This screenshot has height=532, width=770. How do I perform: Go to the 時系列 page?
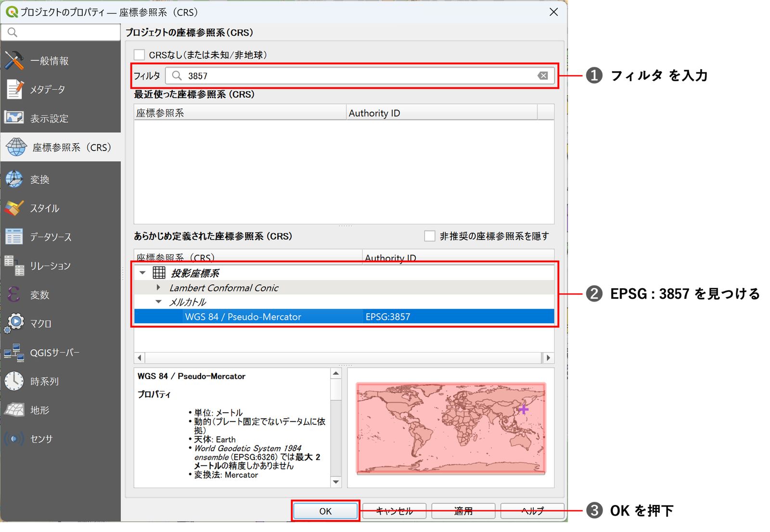pyautogui.click(x=61, y=381)
